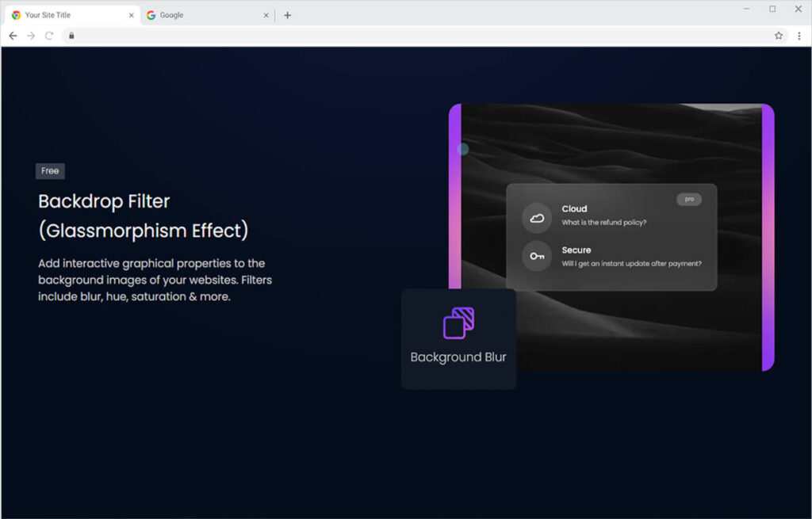
Task: Maximize the browser window
Action: click(x=772, y=9)
